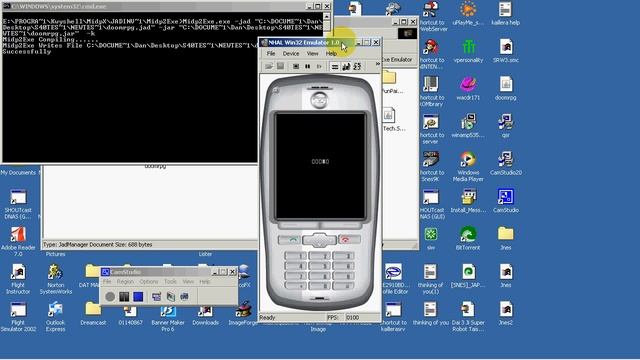Click the save icon in emulator toolbar

point(280,66)
